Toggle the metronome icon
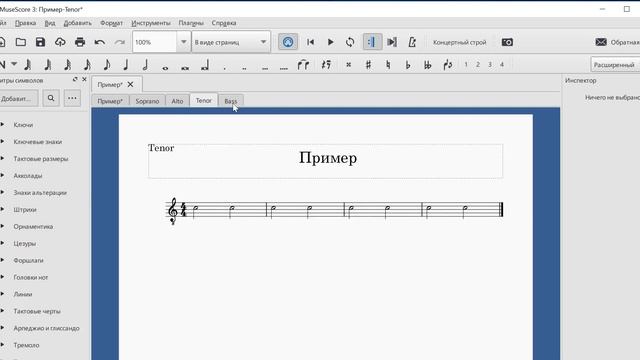Viewport: 640px width, 360px height. (412, 42)
